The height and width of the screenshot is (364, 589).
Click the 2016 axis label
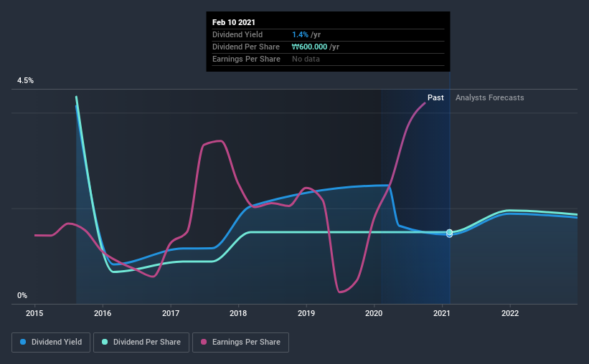pyautogui.click(x=103, y=313)
